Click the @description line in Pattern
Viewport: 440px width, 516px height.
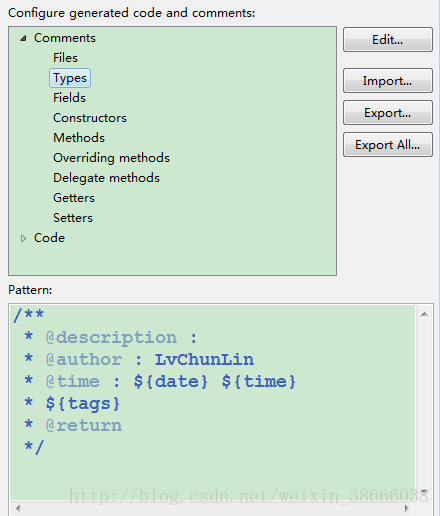coord(111,337)
